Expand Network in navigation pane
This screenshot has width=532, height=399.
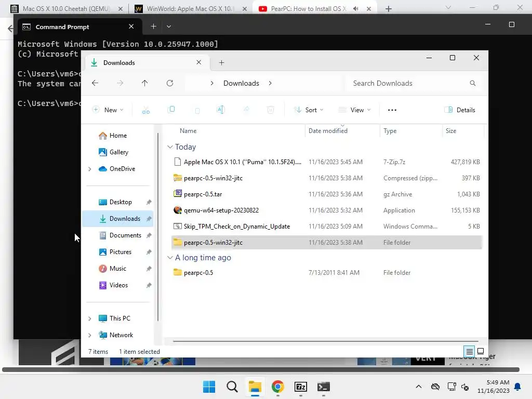coord(89,335)
